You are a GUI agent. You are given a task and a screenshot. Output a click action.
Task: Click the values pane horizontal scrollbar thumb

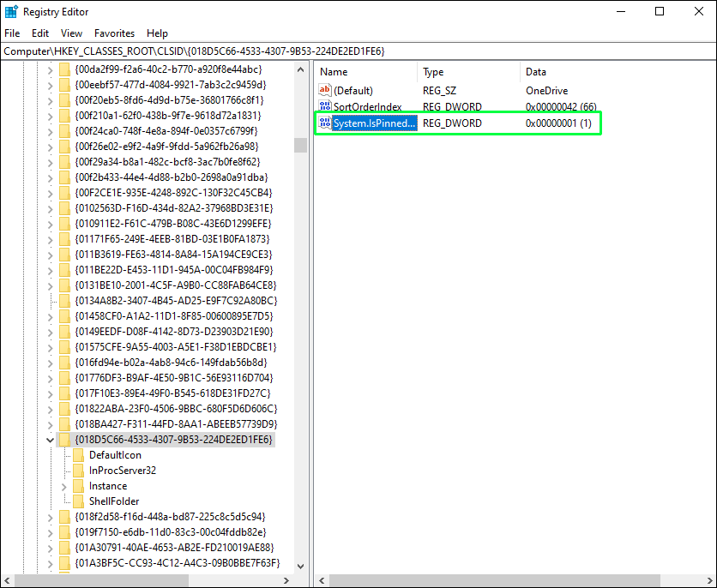(495, 580)
